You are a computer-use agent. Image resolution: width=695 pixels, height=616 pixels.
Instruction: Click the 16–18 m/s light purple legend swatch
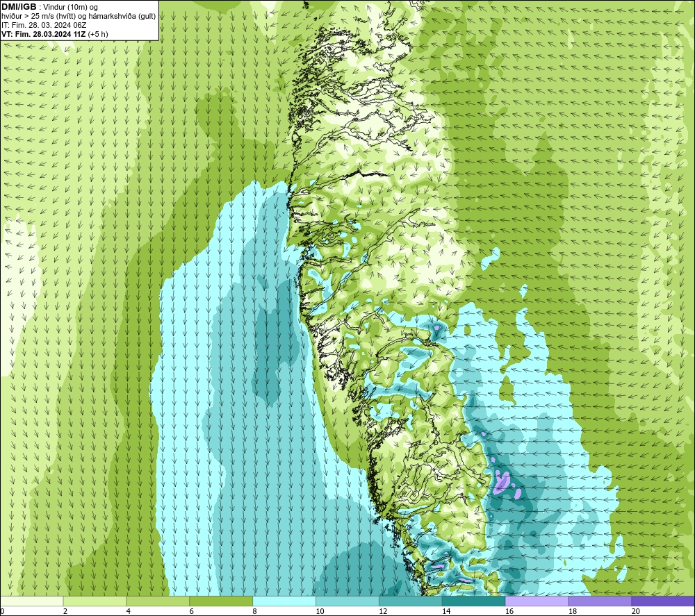pyautogui.click(x=537, y=601)
